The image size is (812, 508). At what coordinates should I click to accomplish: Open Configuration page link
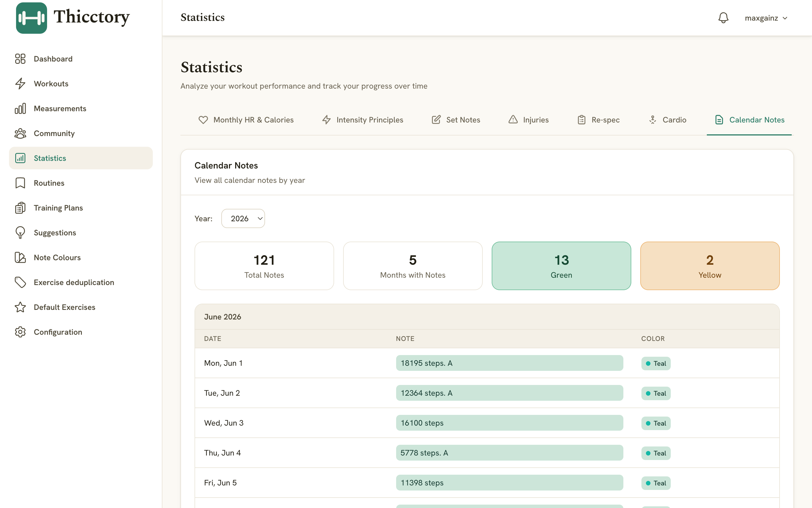(81, 332)
